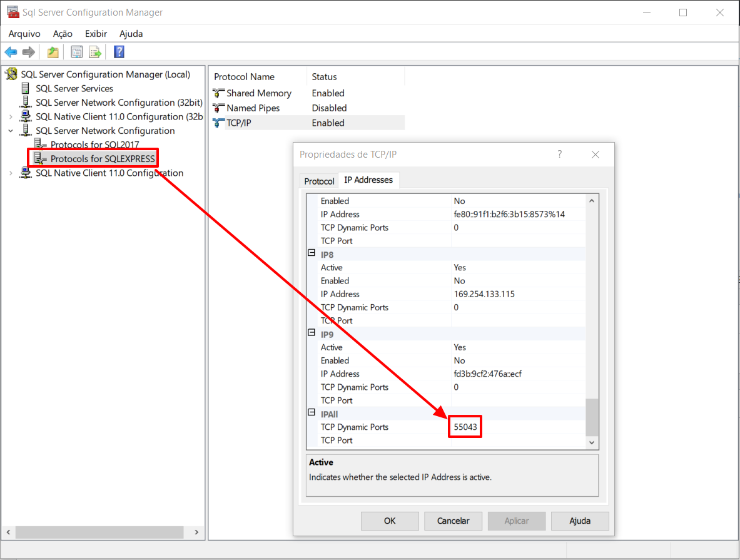Click the IP9 Active value Yes

(x=460, y=347)
